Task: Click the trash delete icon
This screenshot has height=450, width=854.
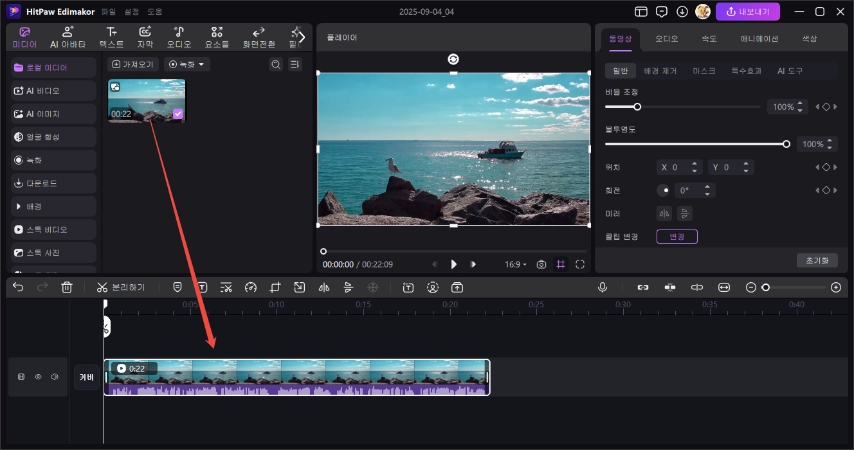Action: point(67,287)
